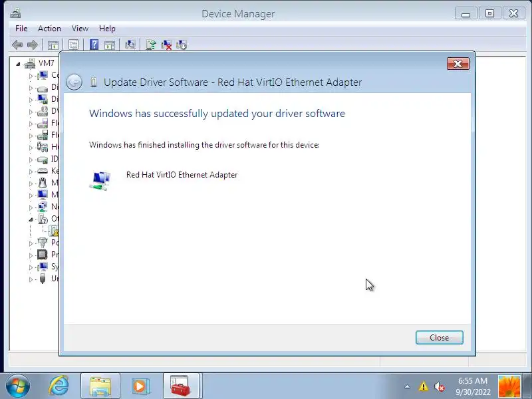532x399 pixels.
Task: Close the Update Driver dialog with the red X
Action: tap(458, 64)
